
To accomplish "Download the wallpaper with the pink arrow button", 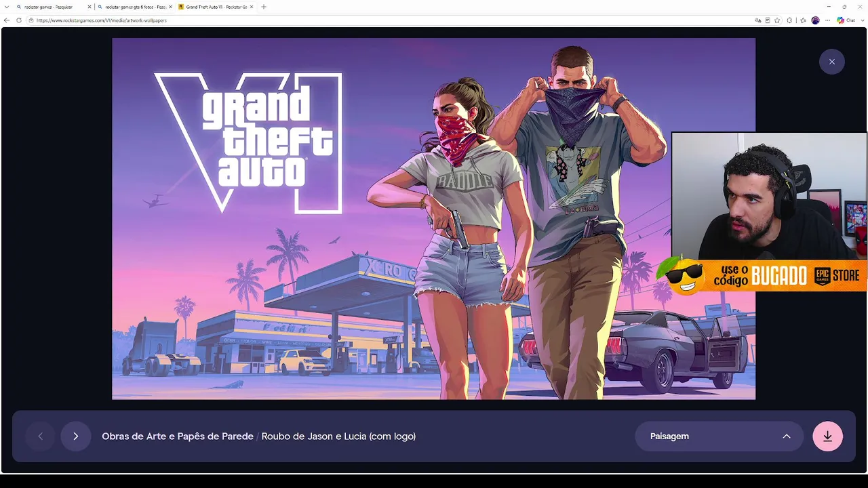I will (x=827, y=436).
